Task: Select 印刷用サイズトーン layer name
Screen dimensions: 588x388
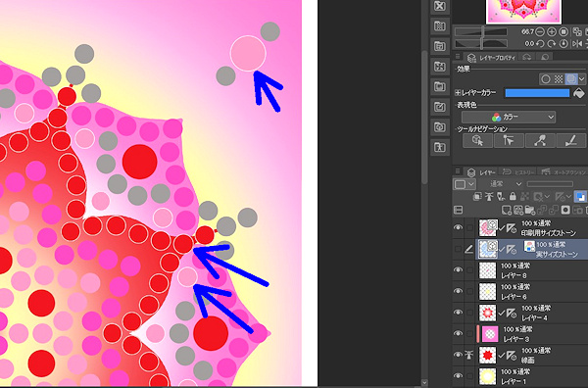Action: pyautogui.click(x=548, y=233)
